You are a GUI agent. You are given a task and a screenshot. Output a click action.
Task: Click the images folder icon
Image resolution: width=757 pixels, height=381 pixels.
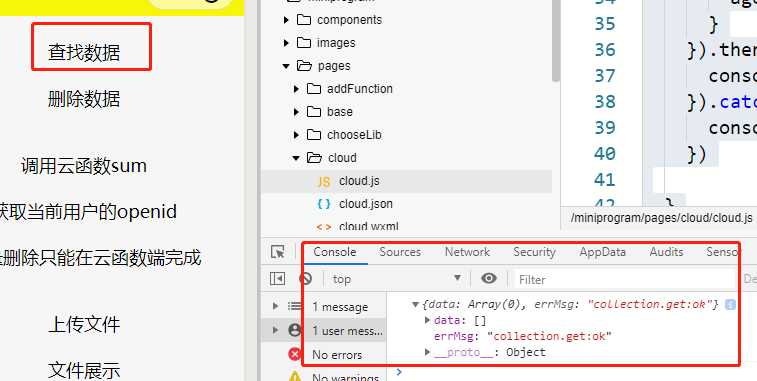point(304,42)
